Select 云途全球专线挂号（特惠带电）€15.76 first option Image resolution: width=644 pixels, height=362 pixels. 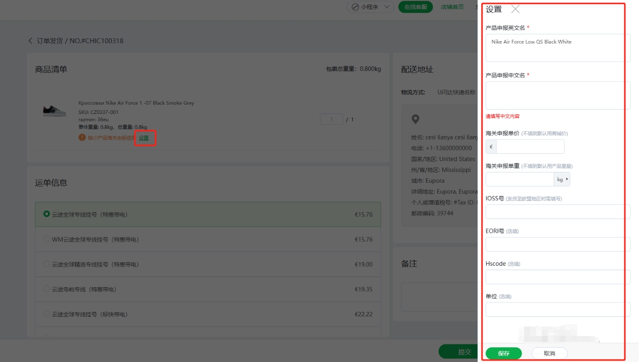click(x=208, y=214)
